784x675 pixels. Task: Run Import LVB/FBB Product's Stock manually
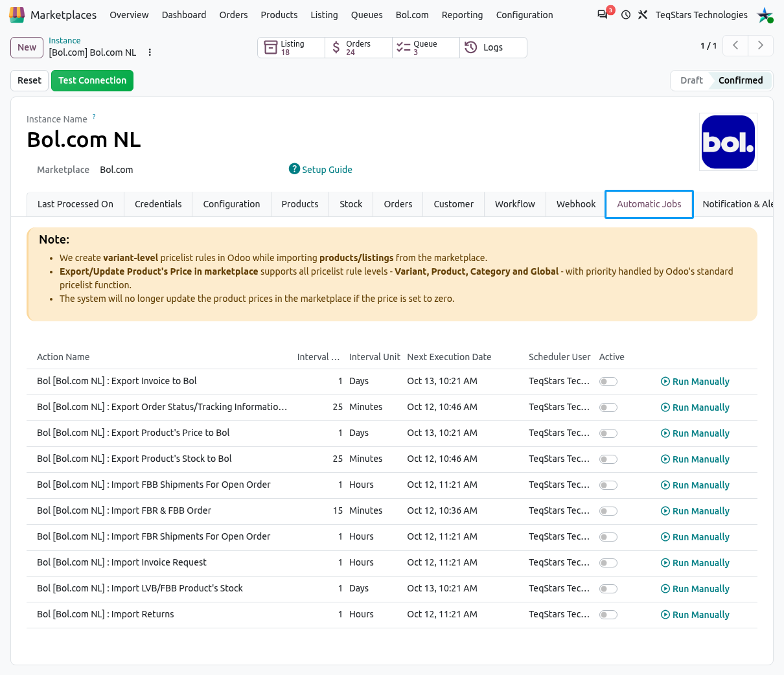click(x=695, y=589)
